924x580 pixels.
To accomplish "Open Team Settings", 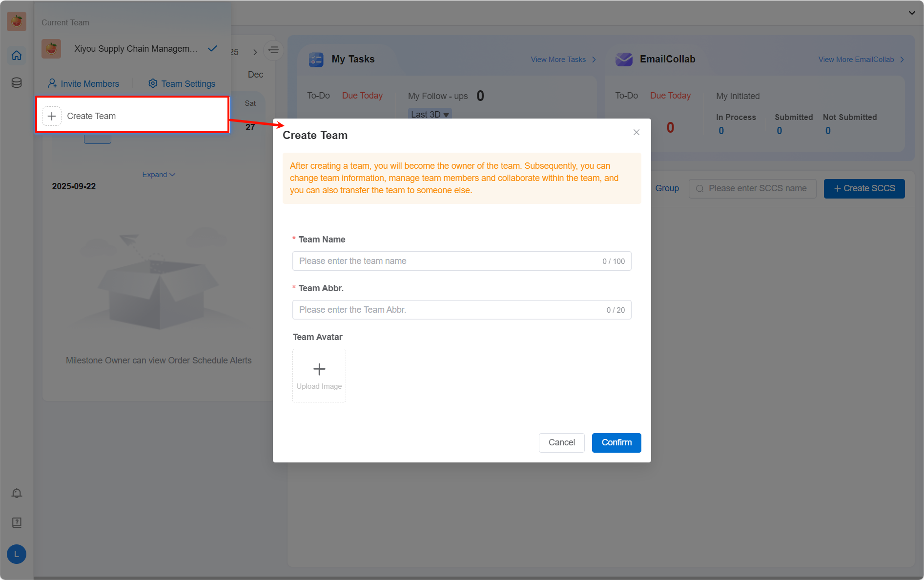I will (x=182, y=84).
